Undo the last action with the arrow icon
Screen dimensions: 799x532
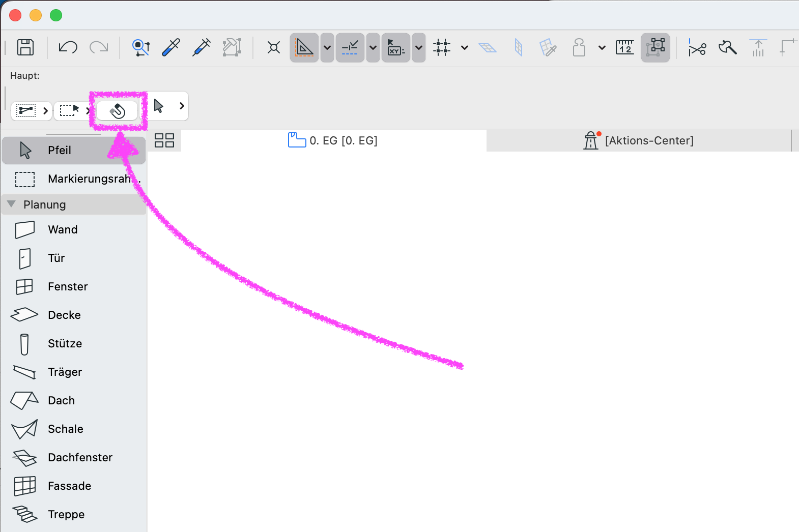click(68, 47)
